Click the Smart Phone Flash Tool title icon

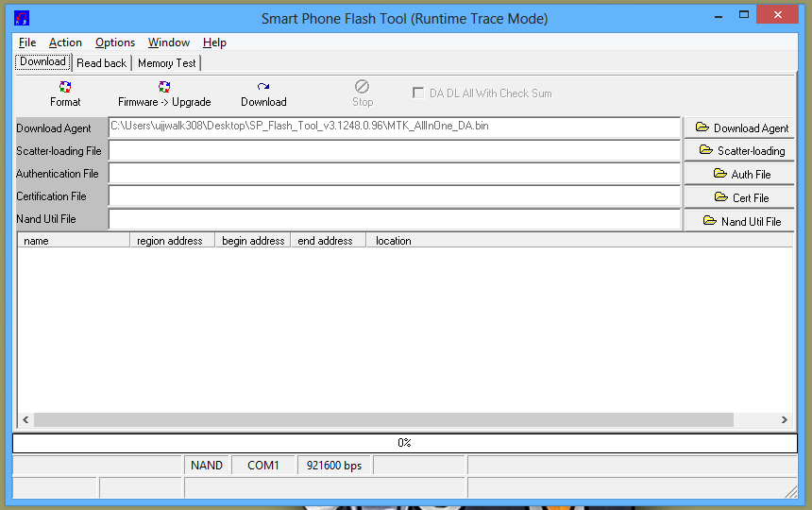tap(22, 18)
